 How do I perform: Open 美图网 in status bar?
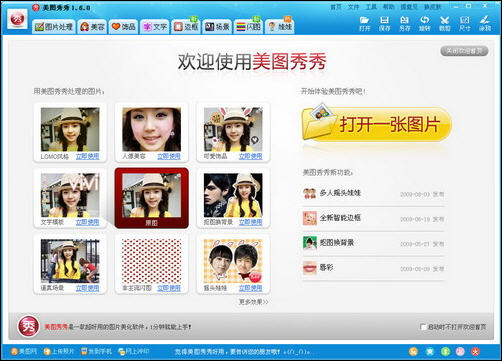[24, 351]
